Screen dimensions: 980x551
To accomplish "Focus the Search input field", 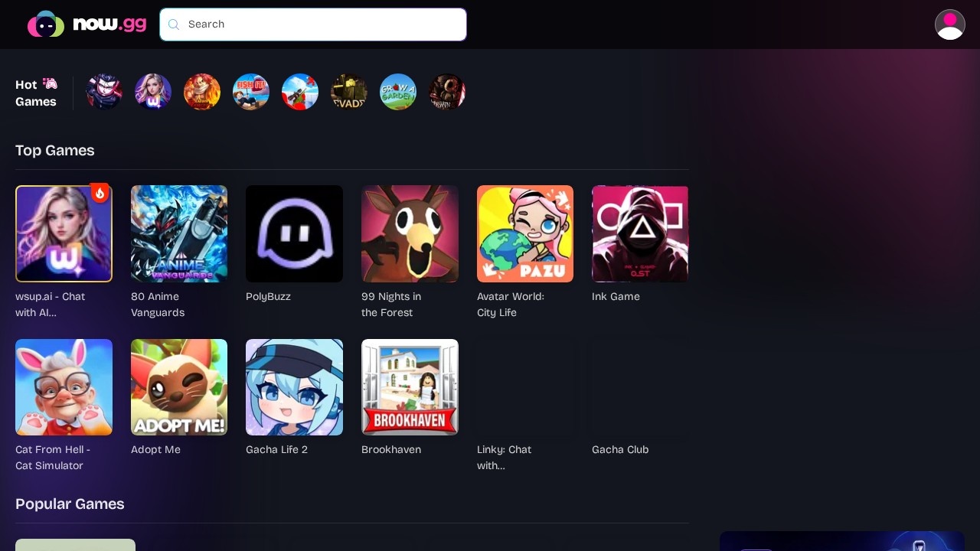I will click(313, 24).
